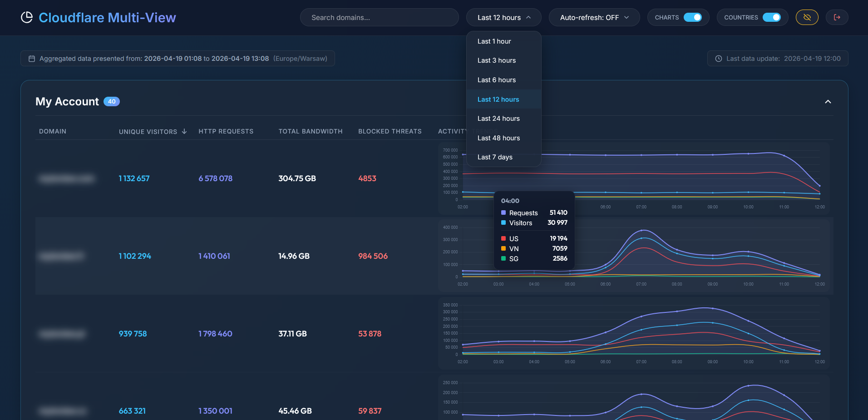
Task: Click the US legend color marker in tooltip
Action: coord(503,238)
